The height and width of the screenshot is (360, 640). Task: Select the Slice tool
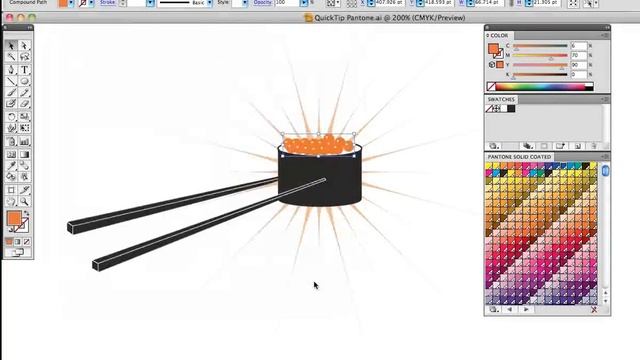[24, 190]
